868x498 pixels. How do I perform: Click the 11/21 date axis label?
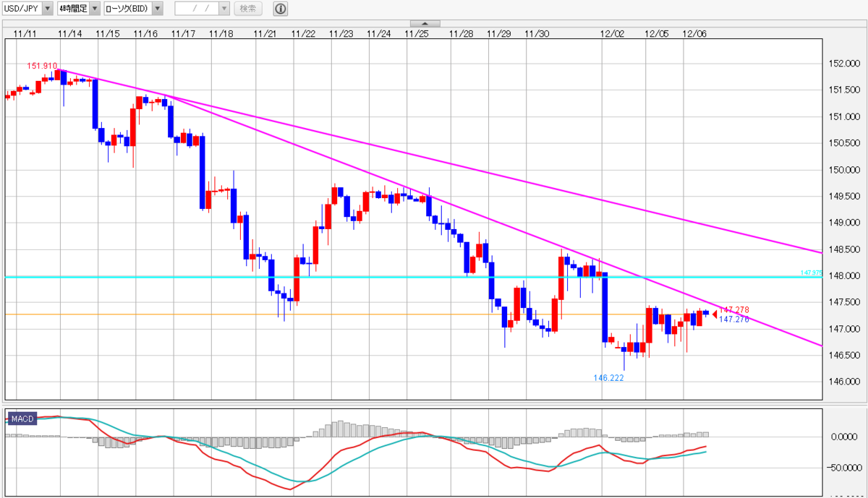[265, 33]
